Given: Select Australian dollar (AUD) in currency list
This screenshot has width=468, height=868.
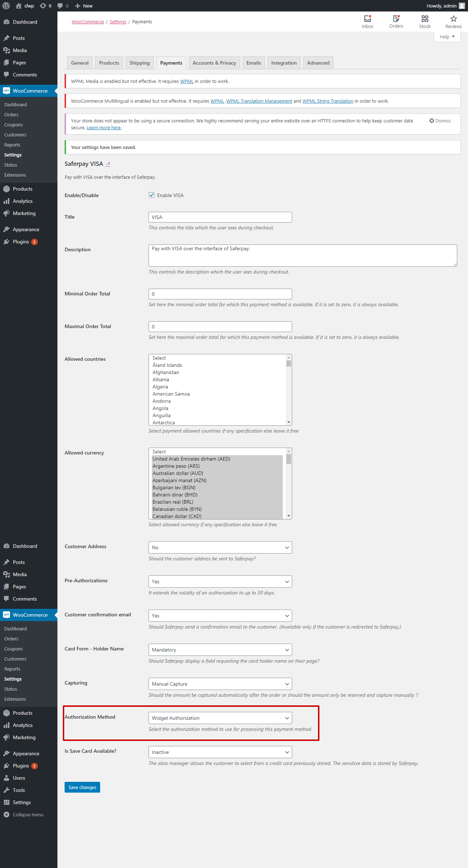Looking at the screenshot, I should 178,473.
